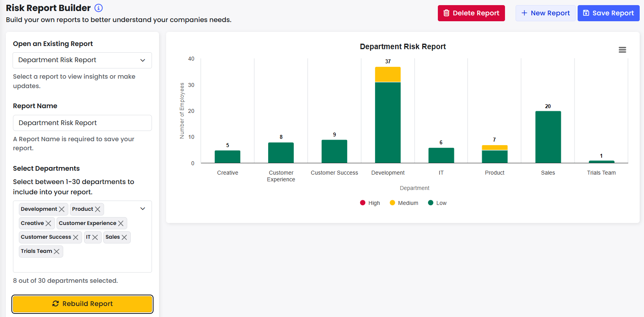
Task: Remove the Customer Success department tag
Action: click(x=76, y=237)
